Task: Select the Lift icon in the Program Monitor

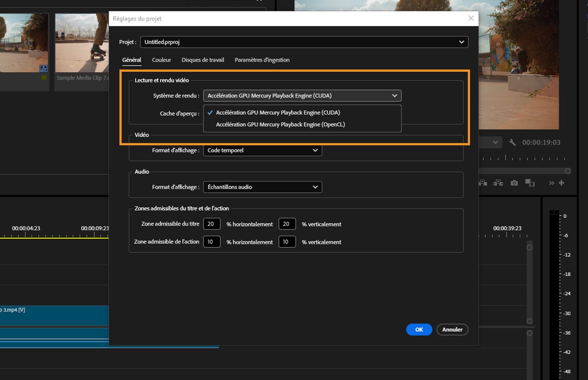Action: tap(483, 183)
